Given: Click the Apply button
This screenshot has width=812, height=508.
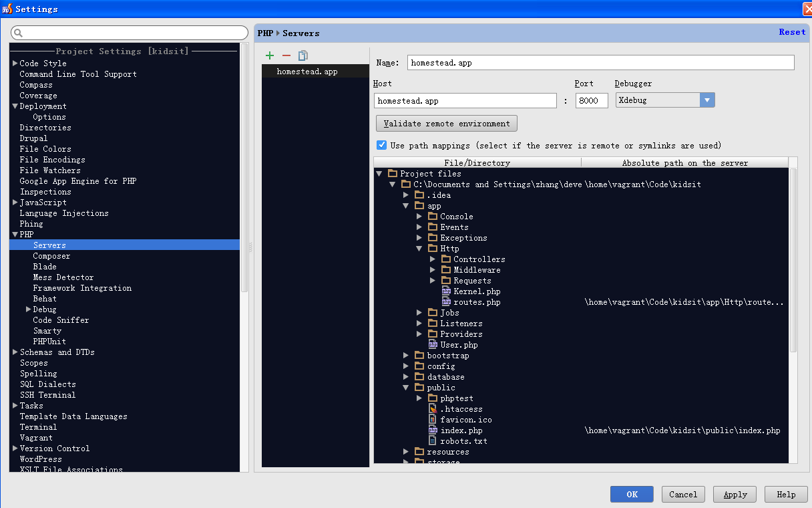Looking at the screenshot, I should pyautogui.click(x=735, y=495).
